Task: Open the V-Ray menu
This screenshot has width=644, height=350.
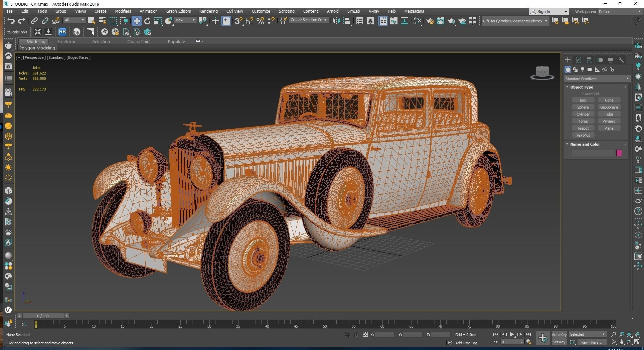Action: click(x=374, y=11)
